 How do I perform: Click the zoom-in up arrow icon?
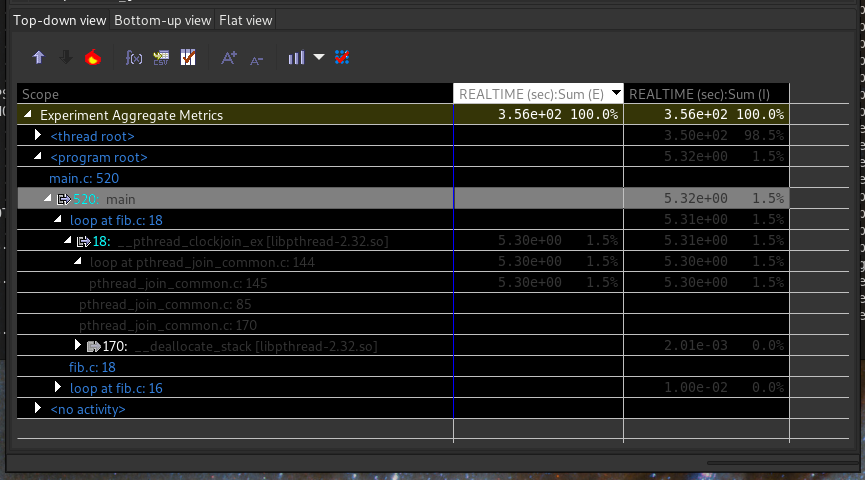pos(39,58)
